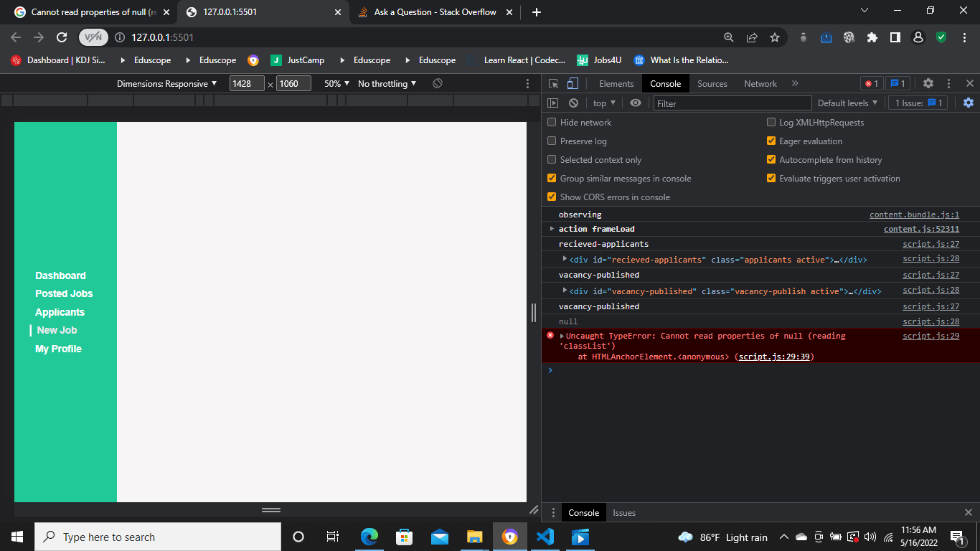Uncheck Group similar messages in console

(x=552, y=179)
